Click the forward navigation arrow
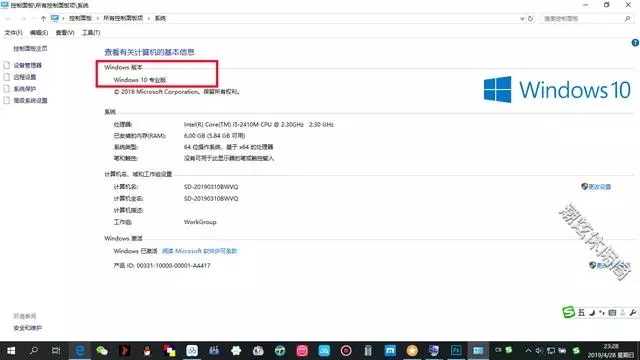Screen dimensions: 640x360 pyautogui.click(x=23, y=18)
